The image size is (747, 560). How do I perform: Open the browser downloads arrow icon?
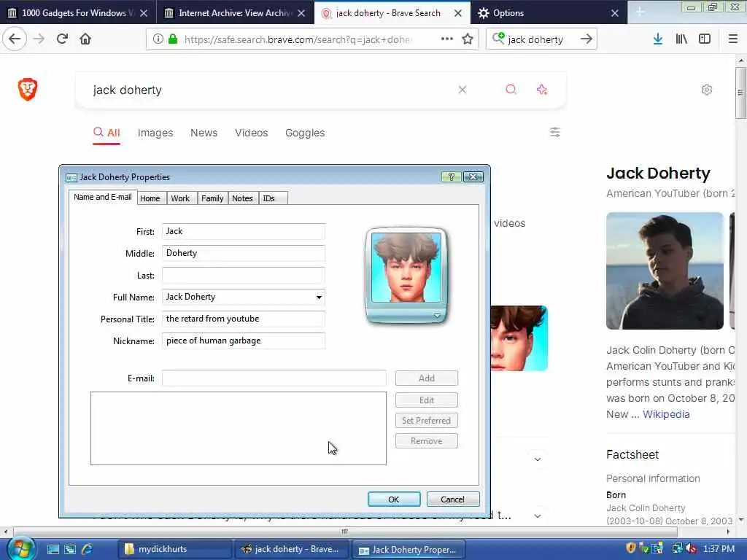(x=658, y=39)
